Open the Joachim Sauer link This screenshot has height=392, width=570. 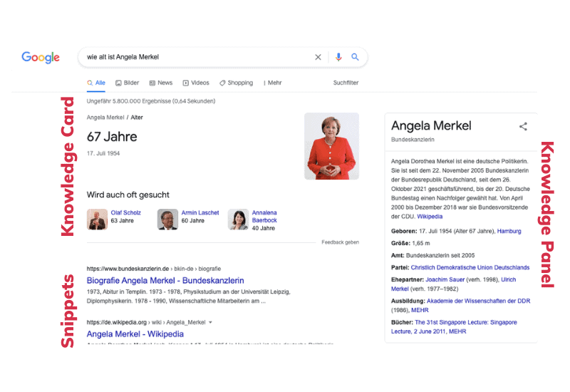coord(445,279)
